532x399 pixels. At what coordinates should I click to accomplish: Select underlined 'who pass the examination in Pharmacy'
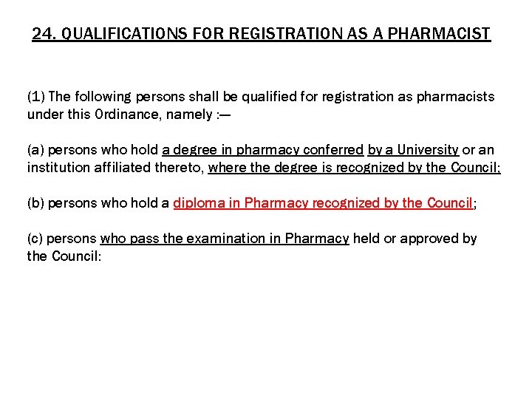pyautogui.click(x=225, y=239)
